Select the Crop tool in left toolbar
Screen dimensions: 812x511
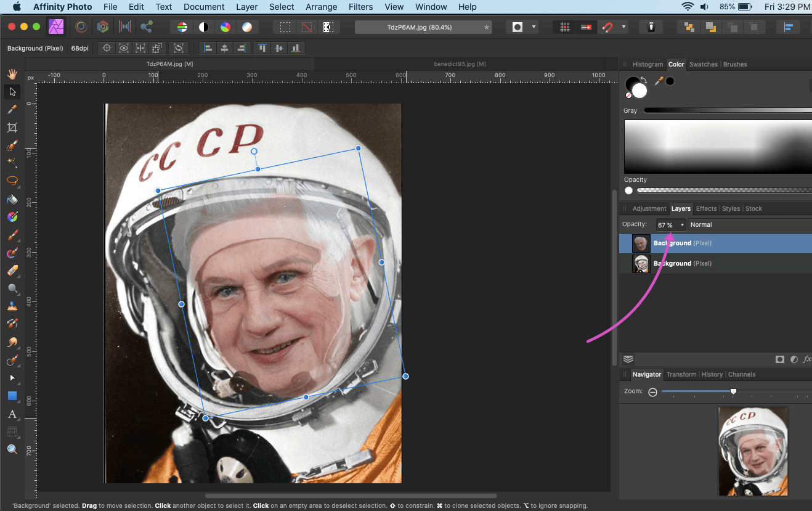12,128
